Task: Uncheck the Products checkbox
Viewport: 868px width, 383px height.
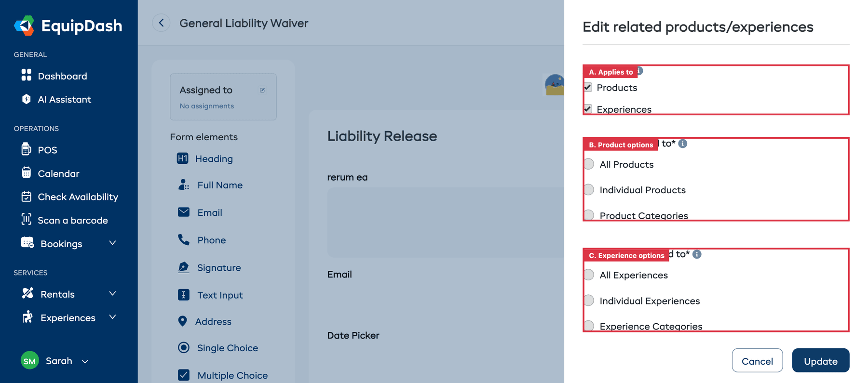Action: pos(588,88)
